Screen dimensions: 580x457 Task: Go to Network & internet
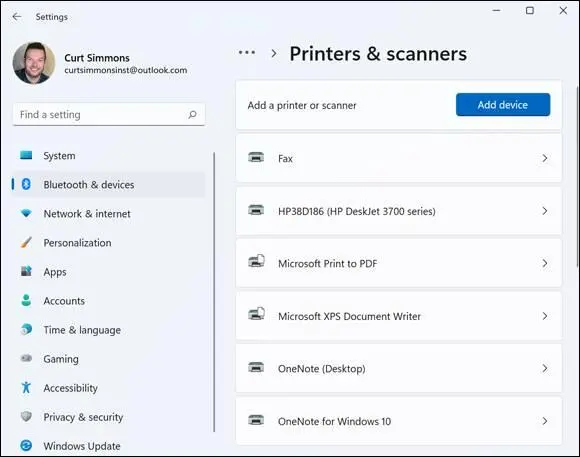pos(108,214)
